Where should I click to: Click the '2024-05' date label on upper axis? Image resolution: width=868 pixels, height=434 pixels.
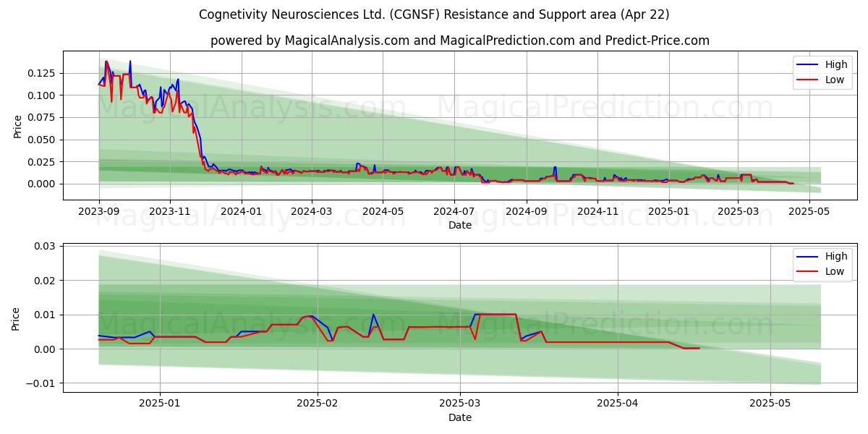(383, 211)
